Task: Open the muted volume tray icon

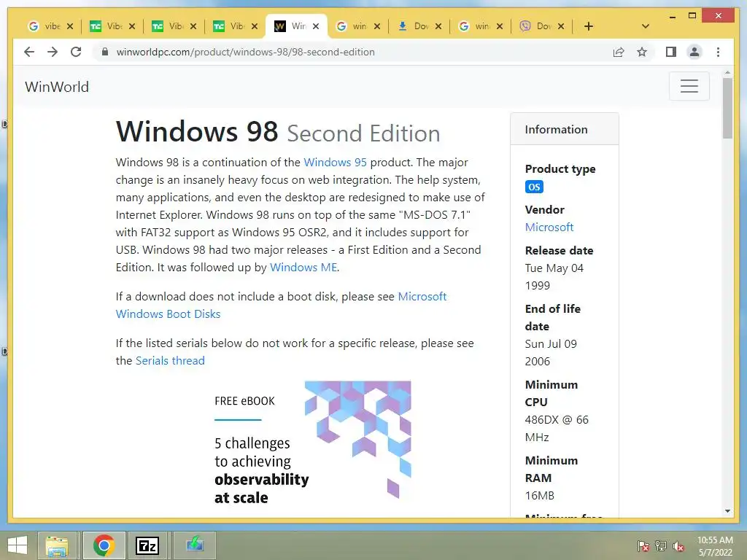Action: pos(678,546)
